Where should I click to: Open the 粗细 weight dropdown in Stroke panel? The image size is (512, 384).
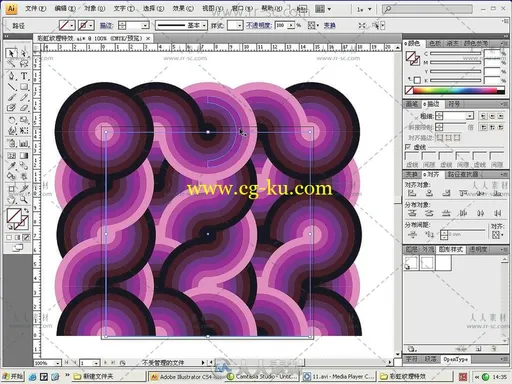pyautogui.click(x=469, y=116)
